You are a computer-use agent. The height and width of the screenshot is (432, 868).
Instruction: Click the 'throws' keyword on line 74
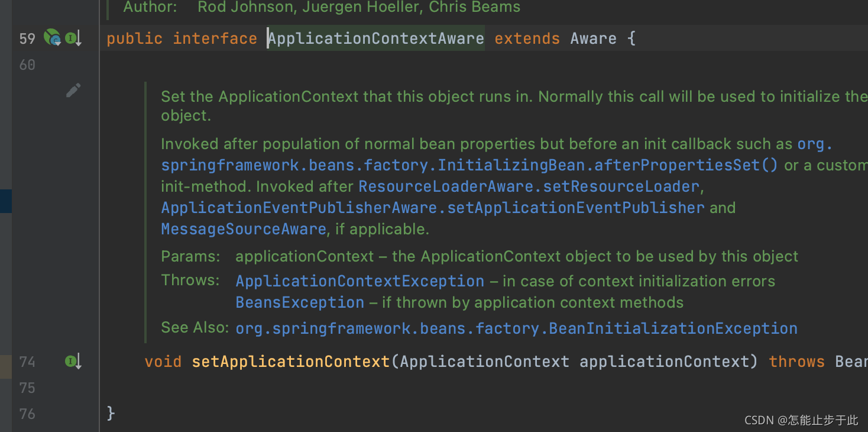pos(797,362)
